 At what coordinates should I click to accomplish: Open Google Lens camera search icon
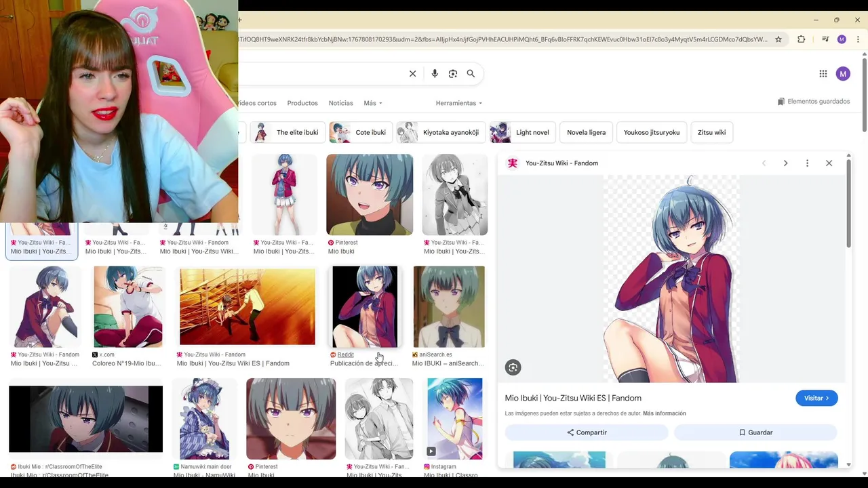tap(453, 74)
